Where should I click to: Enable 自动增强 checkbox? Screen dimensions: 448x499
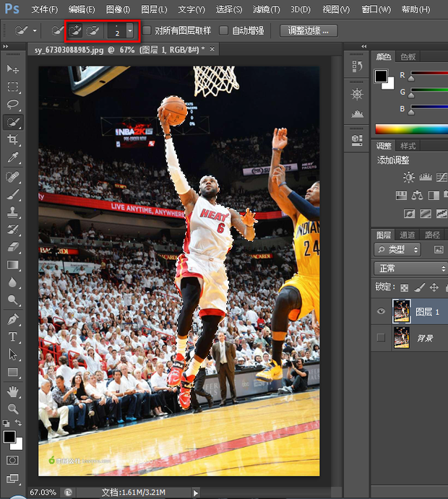[224, 30]
